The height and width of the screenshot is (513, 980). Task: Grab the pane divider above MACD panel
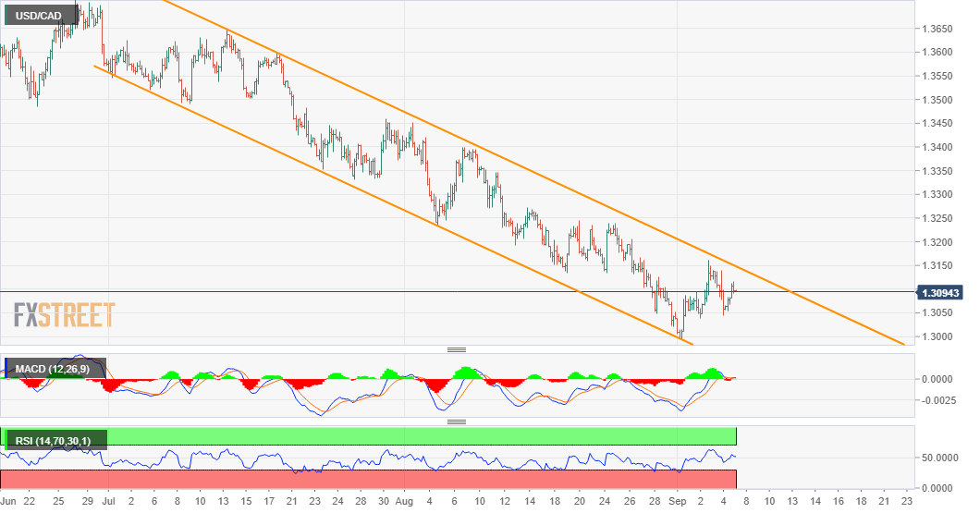(x=456, y=350)
